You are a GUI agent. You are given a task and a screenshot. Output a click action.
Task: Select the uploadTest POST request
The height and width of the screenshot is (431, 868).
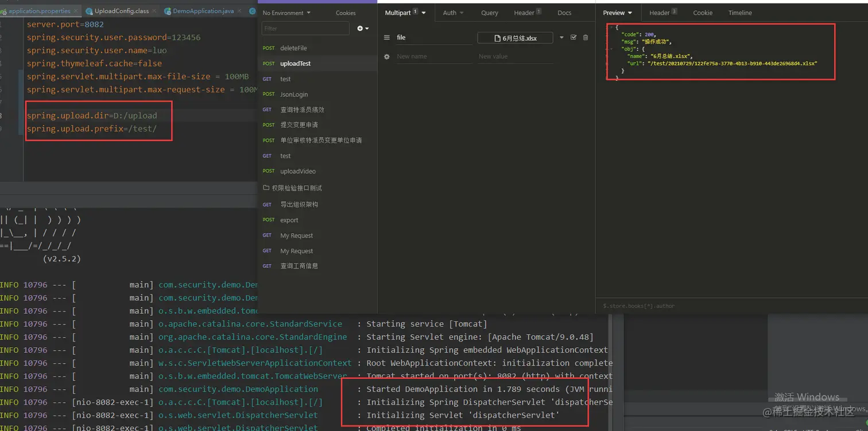(x=317, y=64)
